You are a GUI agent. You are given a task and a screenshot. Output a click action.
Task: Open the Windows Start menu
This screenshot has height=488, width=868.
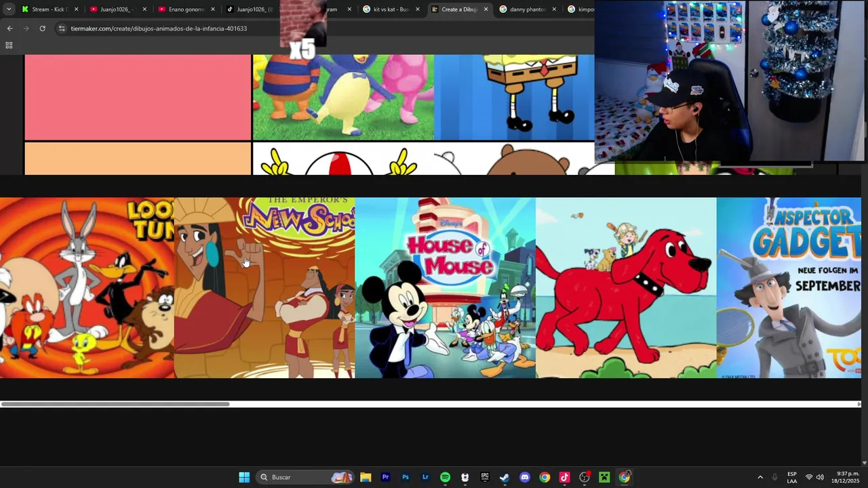click(244, 477)
